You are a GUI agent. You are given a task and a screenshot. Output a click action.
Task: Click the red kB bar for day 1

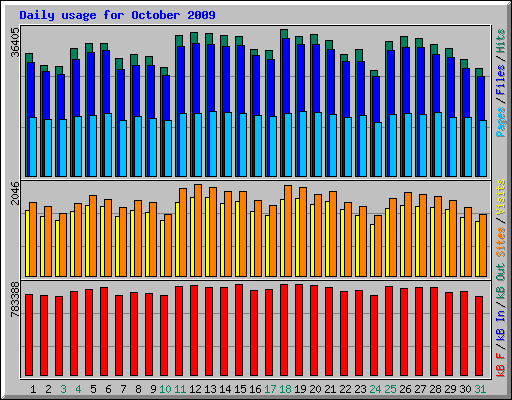29,335
